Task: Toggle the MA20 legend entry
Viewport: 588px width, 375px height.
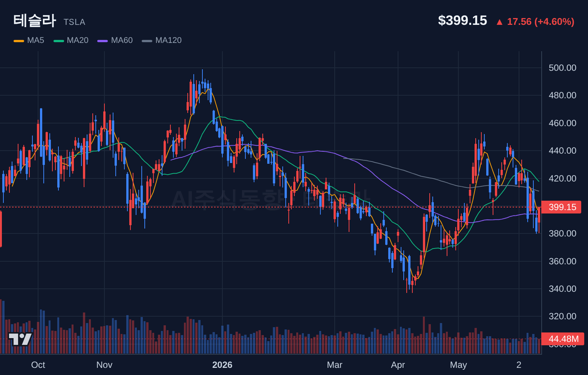Action: click(71, 40)
